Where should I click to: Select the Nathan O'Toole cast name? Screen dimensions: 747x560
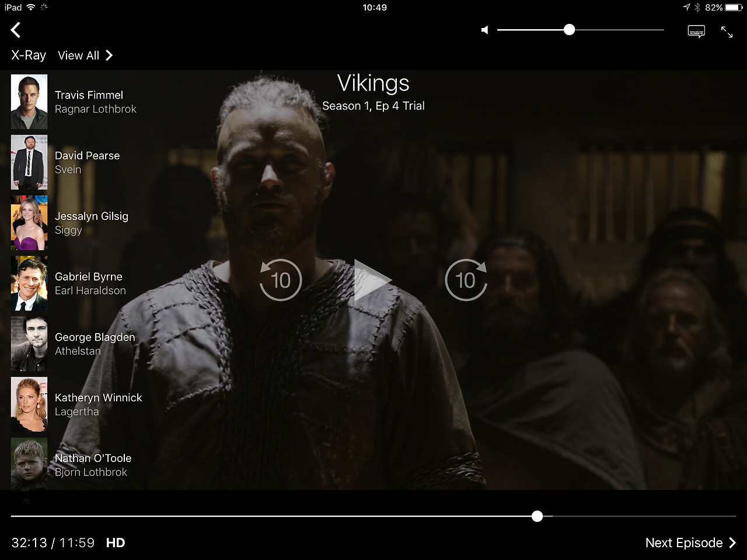pos(93,459)
